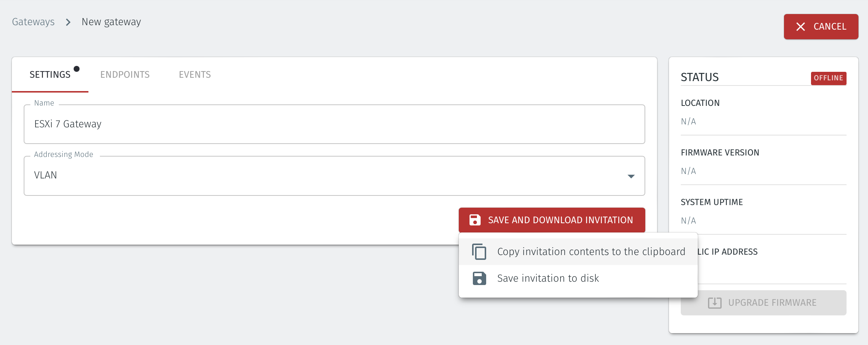Screen dimensions: 868x345
Task: Open the VLAN addressing mode combo box
Action: (326, 175)
